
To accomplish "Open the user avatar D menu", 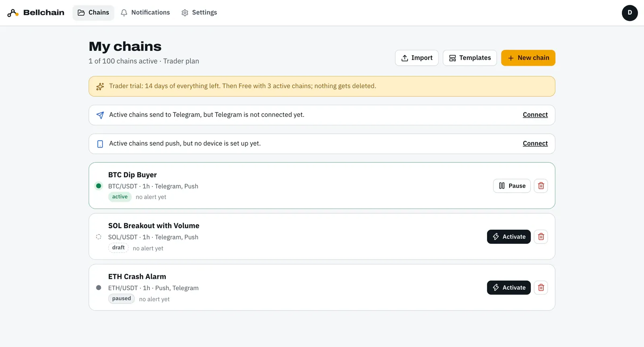I will coord(630,13).
